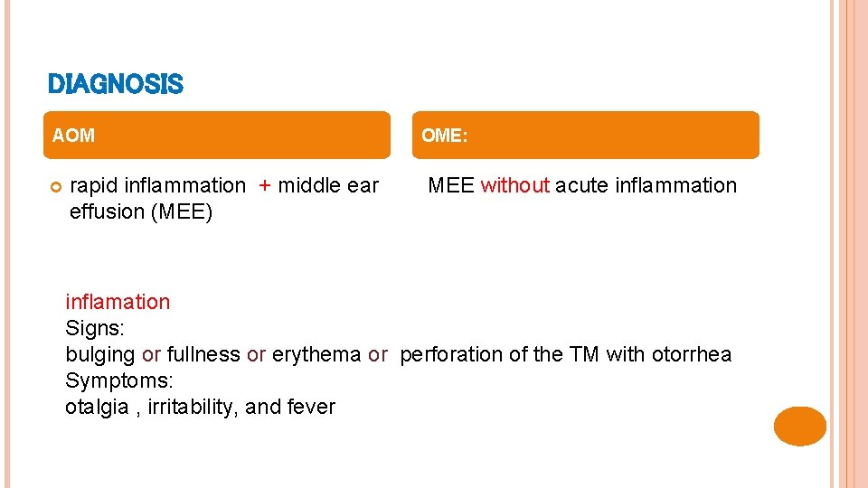Image resolution: width=868 pixels, height=488 pixels.
Task: Click the 'Signs:' line
Action: (94, 328)
